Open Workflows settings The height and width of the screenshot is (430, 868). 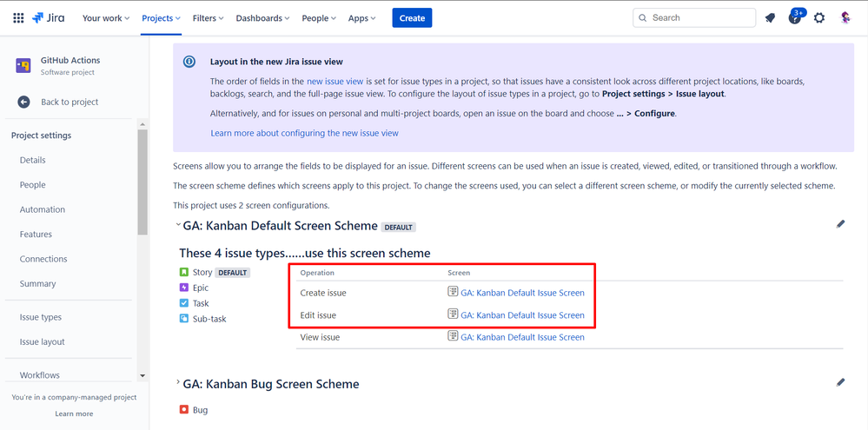(x=40, y=375)
